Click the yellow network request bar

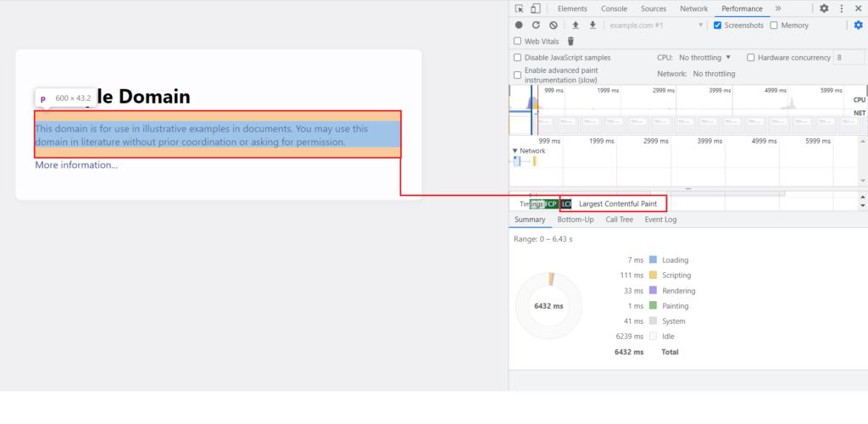point(535,161)
